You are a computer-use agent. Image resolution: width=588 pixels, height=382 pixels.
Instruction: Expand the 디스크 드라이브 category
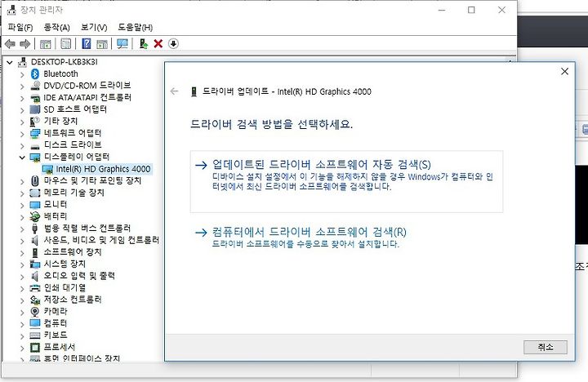tap(22, 146)
